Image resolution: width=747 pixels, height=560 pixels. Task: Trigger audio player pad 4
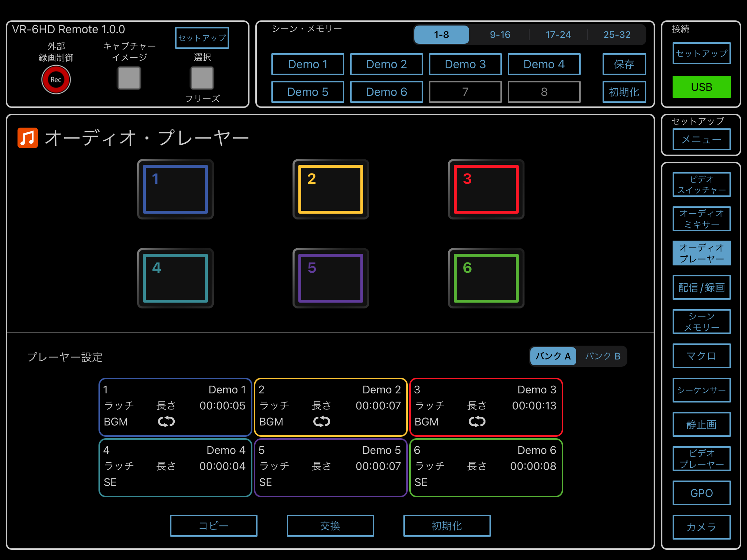175,278
